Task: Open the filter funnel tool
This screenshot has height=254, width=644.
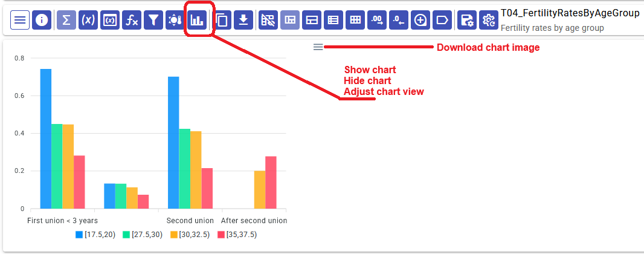Action: [153, 20]
